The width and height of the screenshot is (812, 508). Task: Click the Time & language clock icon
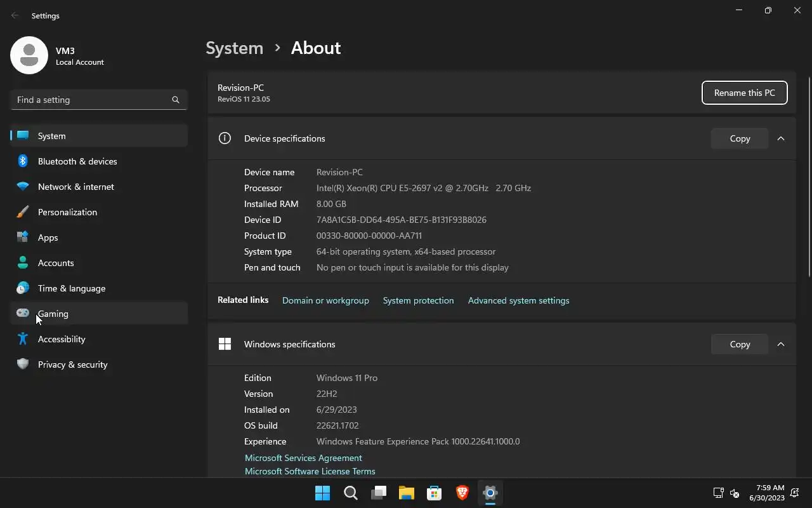click(x=23, y=288)
